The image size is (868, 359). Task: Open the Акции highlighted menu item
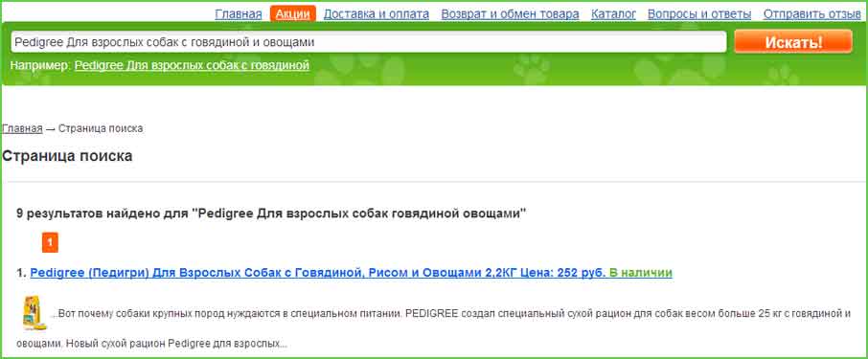click(293, 13)
